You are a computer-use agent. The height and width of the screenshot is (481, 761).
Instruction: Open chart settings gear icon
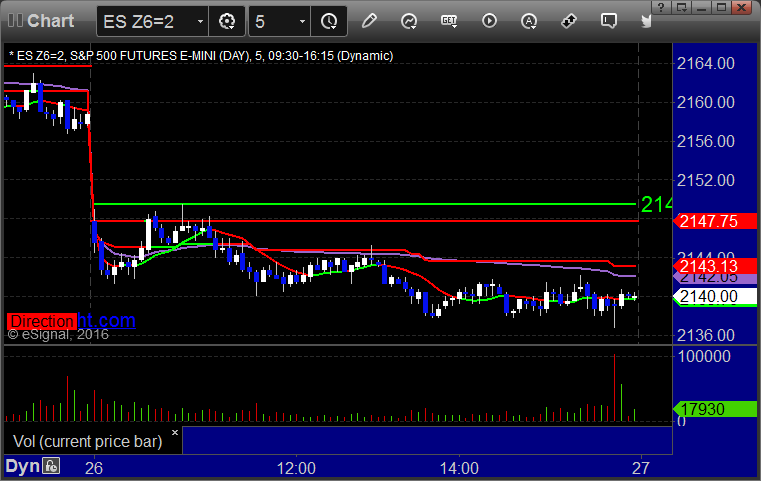[x=227, y=21]
